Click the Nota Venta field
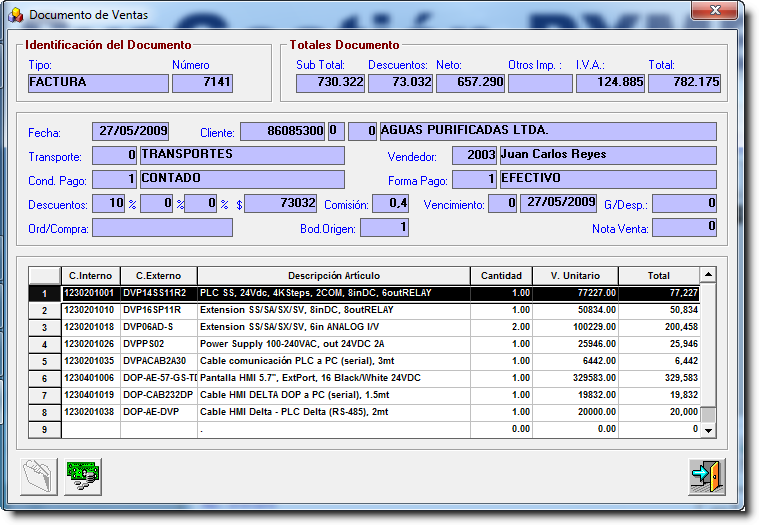759x525 pixels. tap(684, 227)
